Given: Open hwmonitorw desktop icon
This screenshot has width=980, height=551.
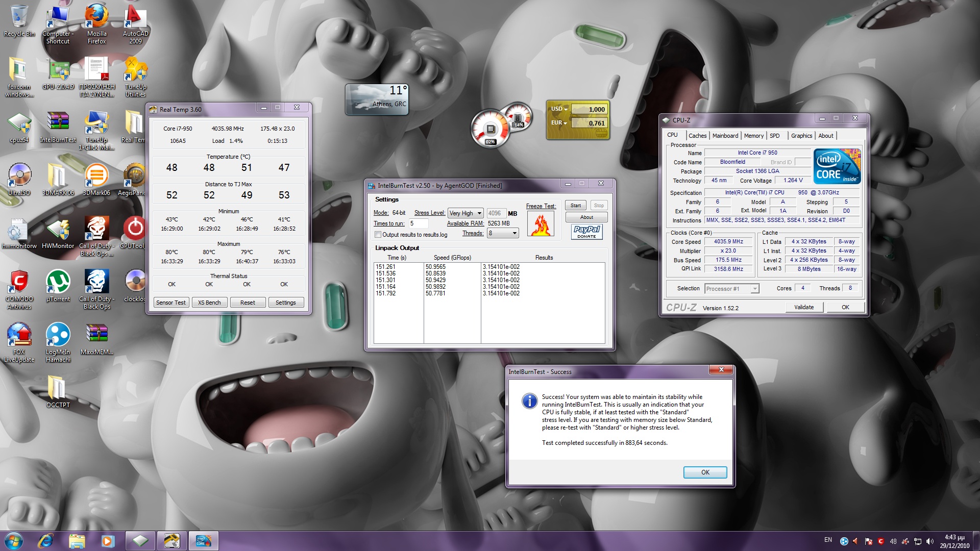Looking at the screenshot, I should pos(19,234).
